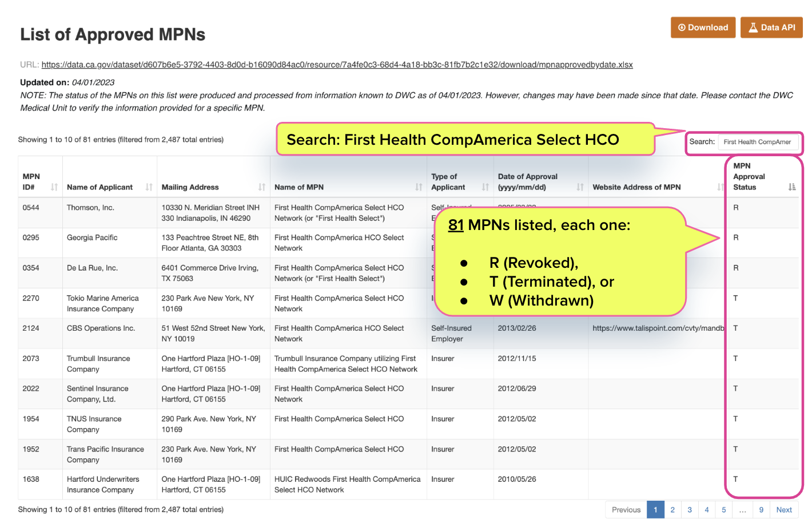This screenshot has width=812, height=531.
Task: Go to page 5 of results
Action: (x=724, y=510)
